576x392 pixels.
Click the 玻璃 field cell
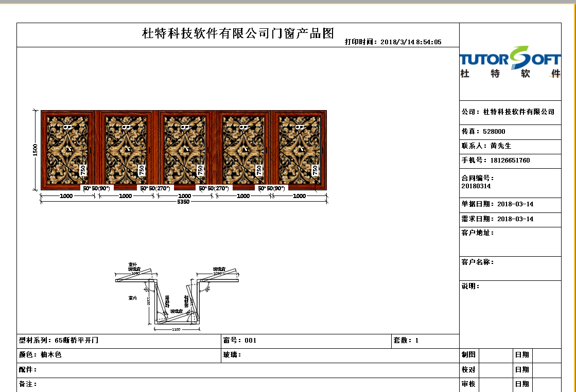pos(340,355)
